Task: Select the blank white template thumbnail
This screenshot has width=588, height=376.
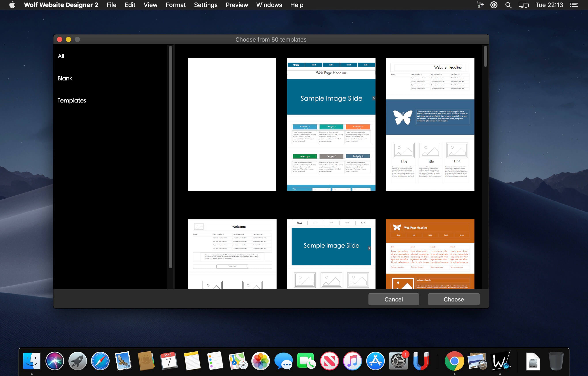Action: tap(232, 124)
